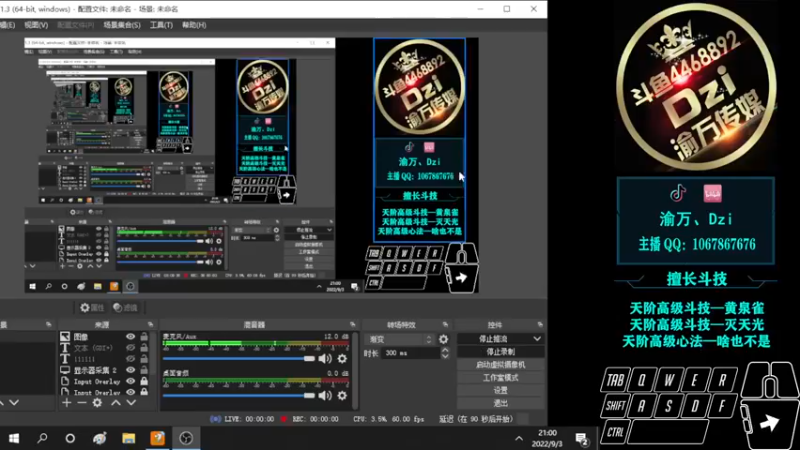The width and height of the screenshot is (800, 450).
Task: Add a new source with plus icon
Action: 67,403
